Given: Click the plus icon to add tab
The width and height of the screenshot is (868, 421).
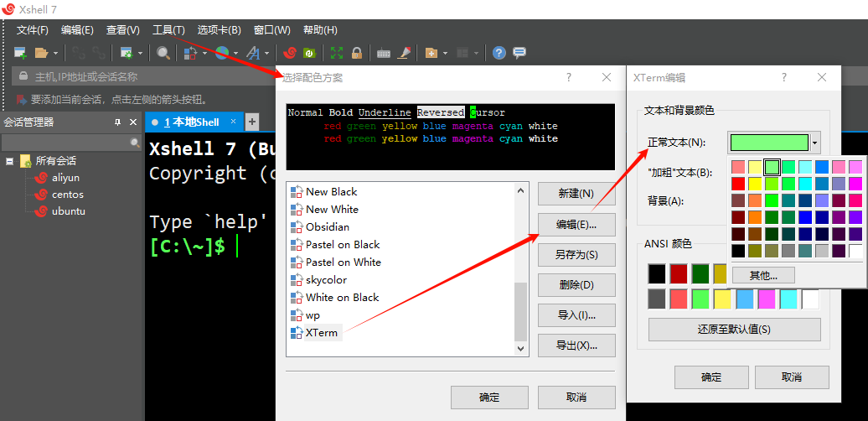Looking at the screenshot, I should click(x=252, y=122).
